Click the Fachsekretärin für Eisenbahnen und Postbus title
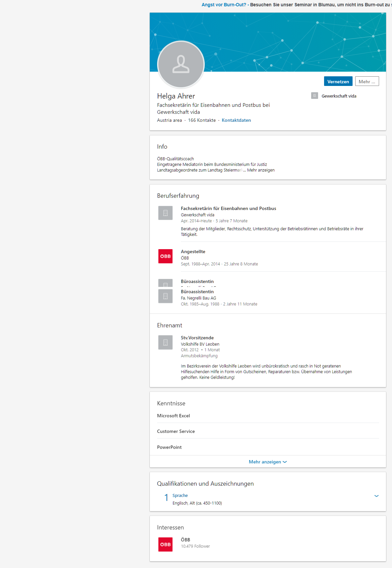Image resolution: width=392 pixels, height=568 pixels. pos(228,208)
